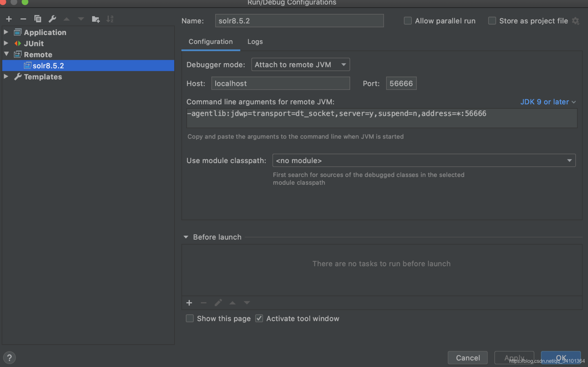Select the Application tree label
588x367 pixels.
pos(45,32)
